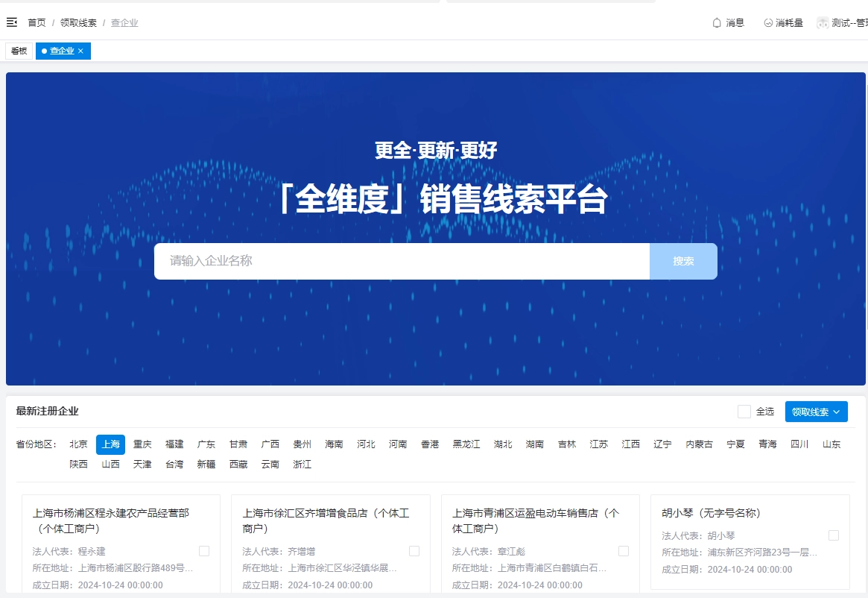Open the 消息 bell icon
This screenshot has width=868, height=598.
click(x=717, y=22)
